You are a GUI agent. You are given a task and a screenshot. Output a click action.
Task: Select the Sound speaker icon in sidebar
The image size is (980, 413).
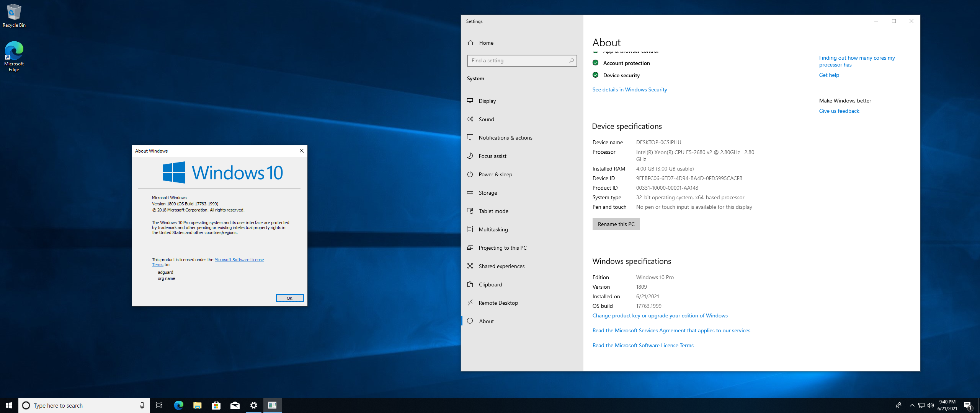(470, 119)
